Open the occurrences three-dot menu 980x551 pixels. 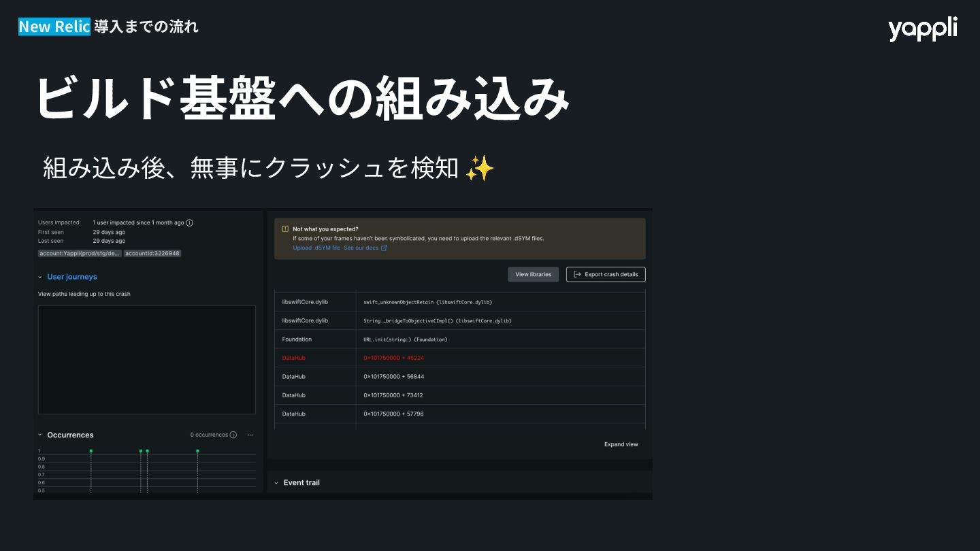coord(250,435)
